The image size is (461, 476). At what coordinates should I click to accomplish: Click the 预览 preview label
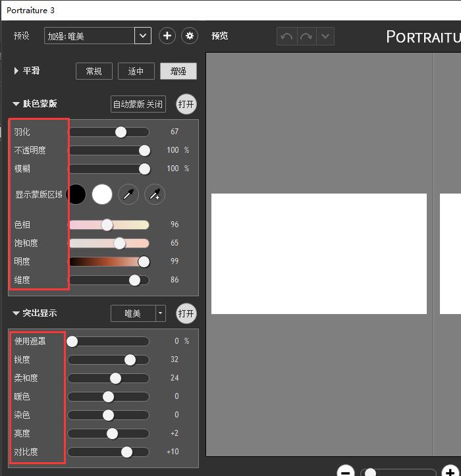[x=219, y=36]
